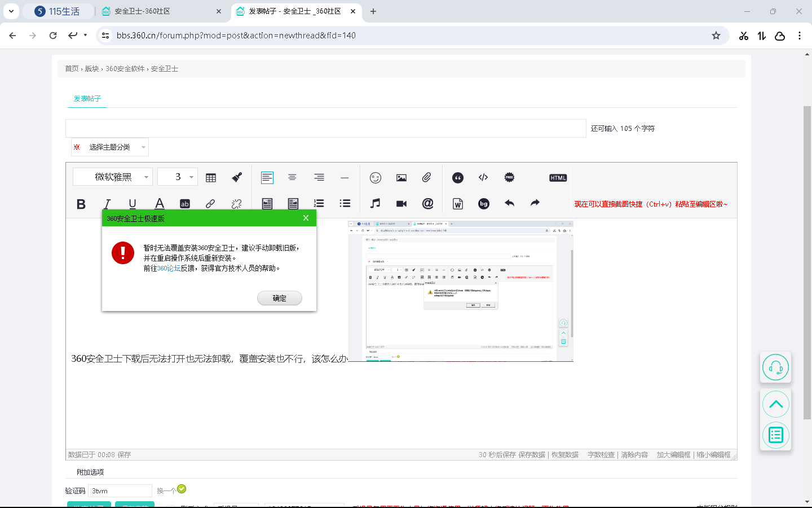Remove link with the unlink icon

(237, 204)
